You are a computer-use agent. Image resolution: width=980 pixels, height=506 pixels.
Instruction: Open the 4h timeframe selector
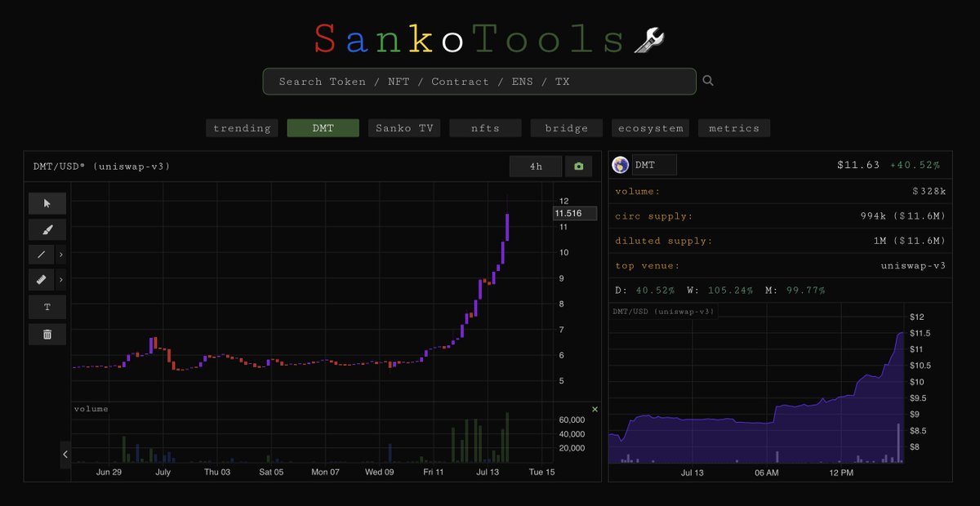pos(536,166)
